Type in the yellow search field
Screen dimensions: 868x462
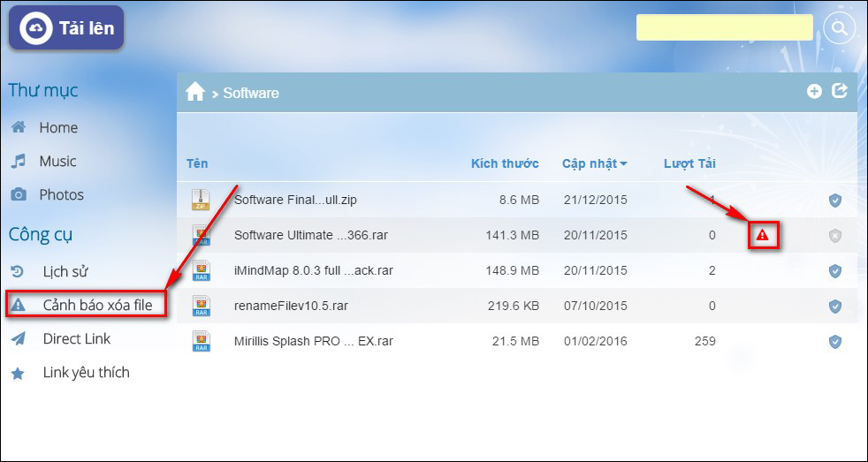tap(724, 27)
